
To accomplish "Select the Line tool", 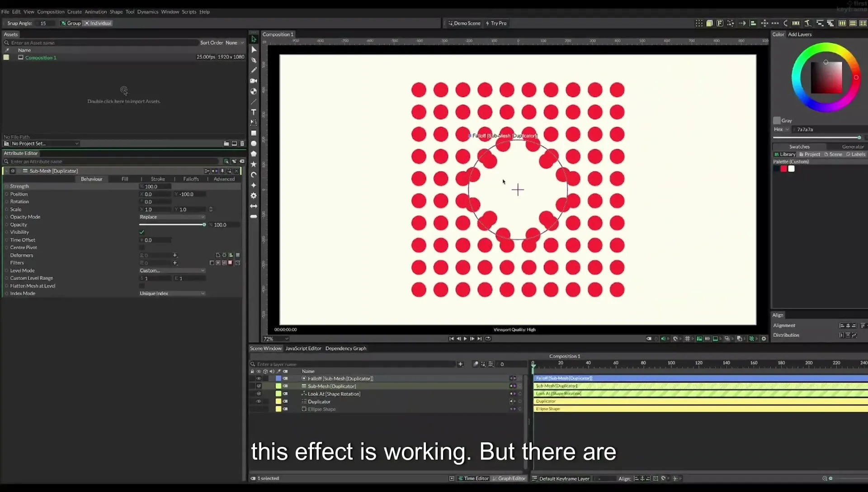I will [254, 102].
